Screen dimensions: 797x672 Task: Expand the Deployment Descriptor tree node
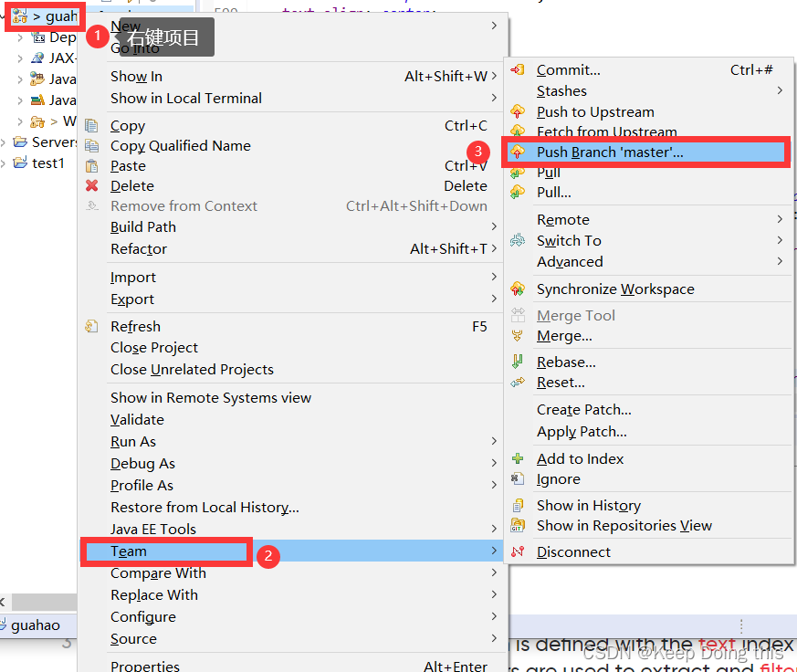point(20,37)
